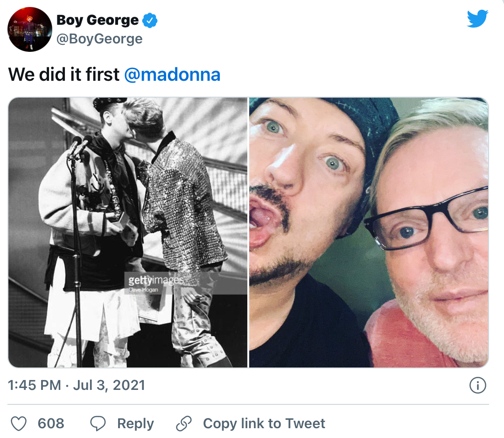Screen dimensions: 504x438
Task: Open the @madonna mention link
Action: click(x=172, y=74)
